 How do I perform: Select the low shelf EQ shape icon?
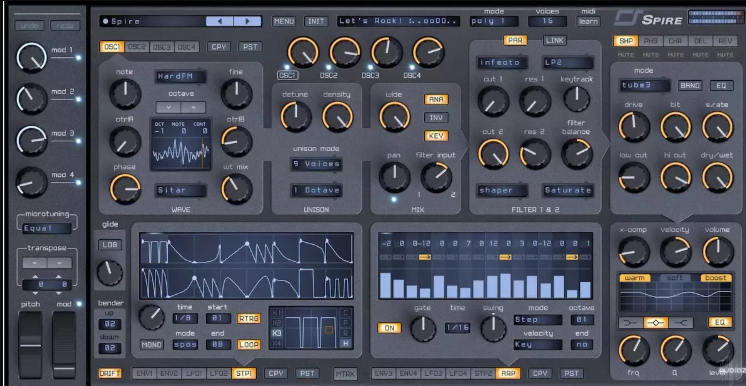[x=630, y=323]
